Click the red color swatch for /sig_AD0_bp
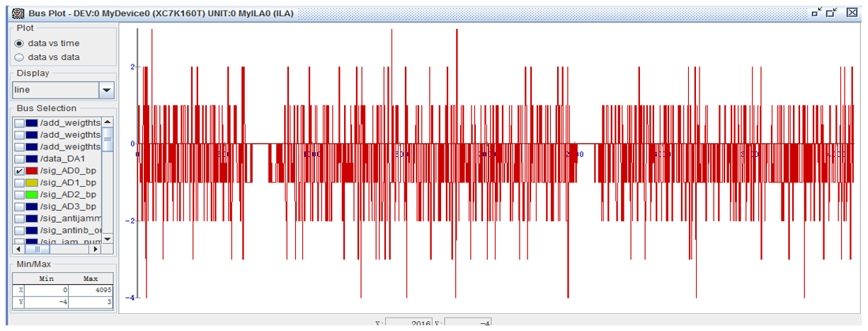The height and width of the screenshot is (331, 868). (32, 171)
